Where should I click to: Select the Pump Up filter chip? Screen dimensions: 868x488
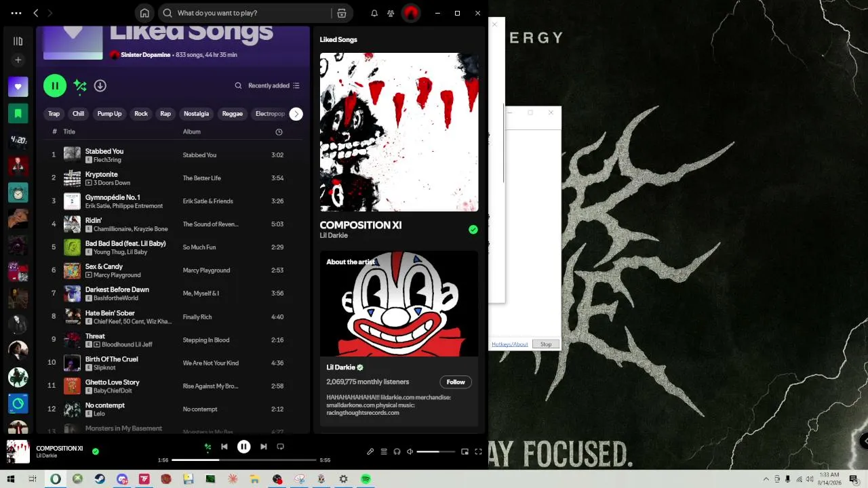pyautogui.click(x=109, y=114)
